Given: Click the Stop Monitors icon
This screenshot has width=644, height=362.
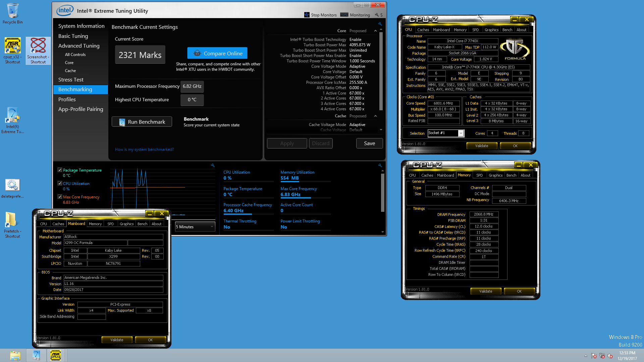Looking at the screenshot, I should point(307,15).
